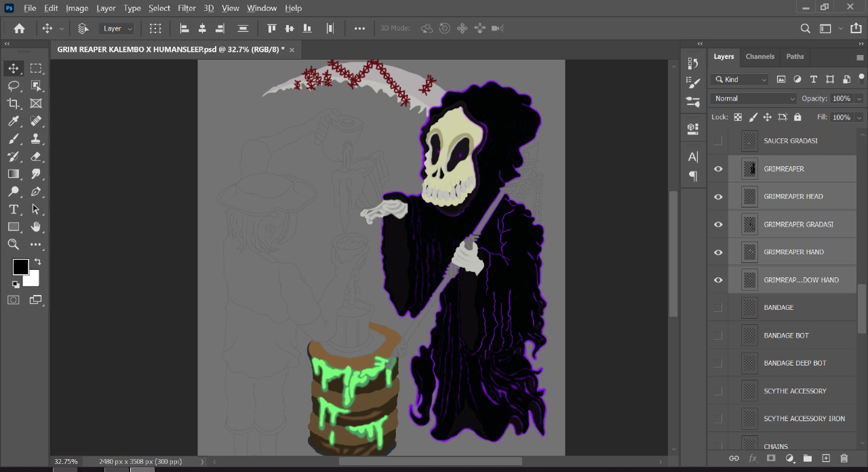Screen dimensions: 868x472
Task: Select the Horizontal Type tool
Action: click(x=14, y=210)
